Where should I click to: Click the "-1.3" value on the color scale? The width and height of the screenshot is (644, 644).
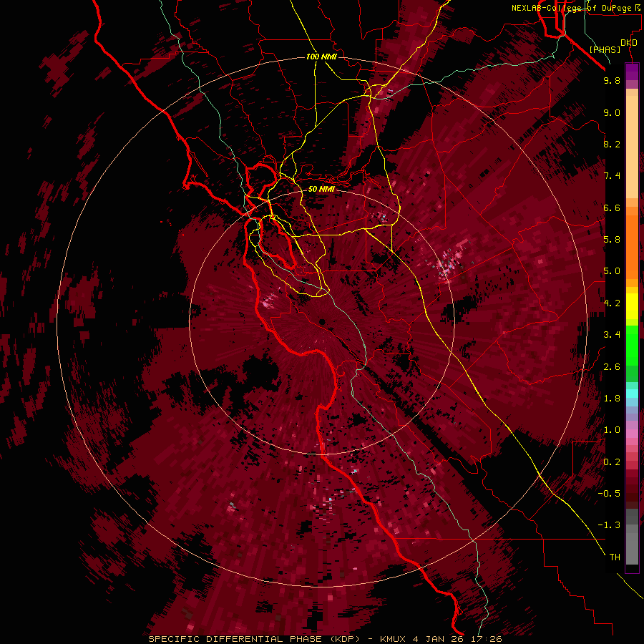(x=609, y=525)
